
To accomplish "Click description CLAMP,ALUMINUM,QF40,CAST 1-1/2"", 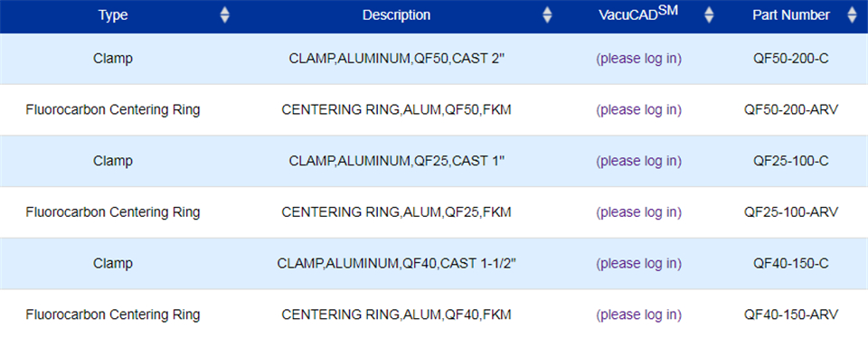I will (396, 263).
